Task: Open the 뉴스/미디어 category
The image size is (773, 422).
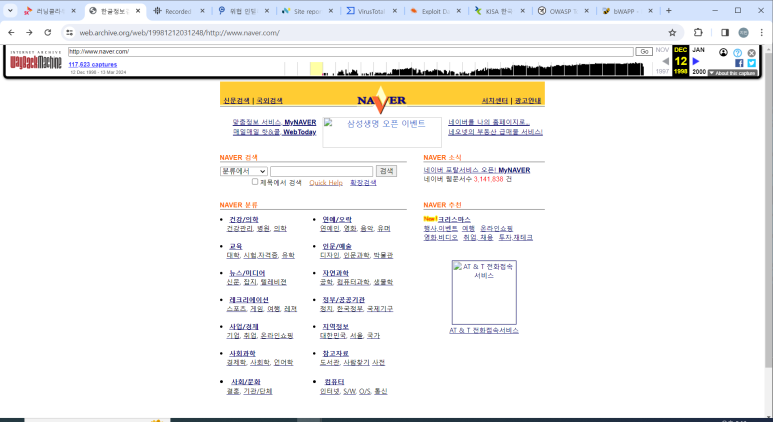Action: tap(247, 273)
